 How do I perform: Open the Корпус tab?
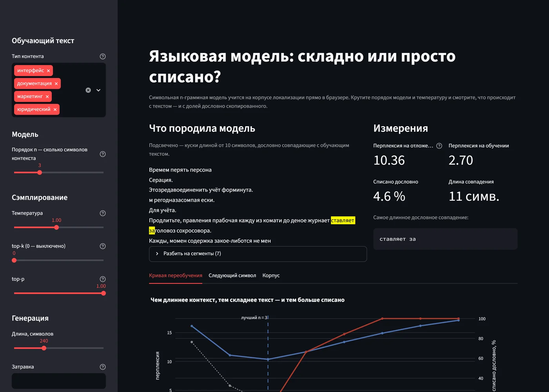(x=271, y=276)
